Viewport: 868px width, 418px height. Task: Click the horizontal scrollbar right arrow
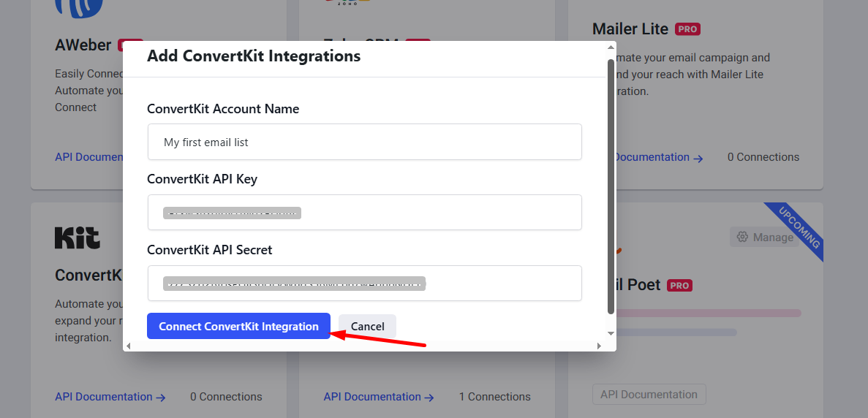[599, 345]
